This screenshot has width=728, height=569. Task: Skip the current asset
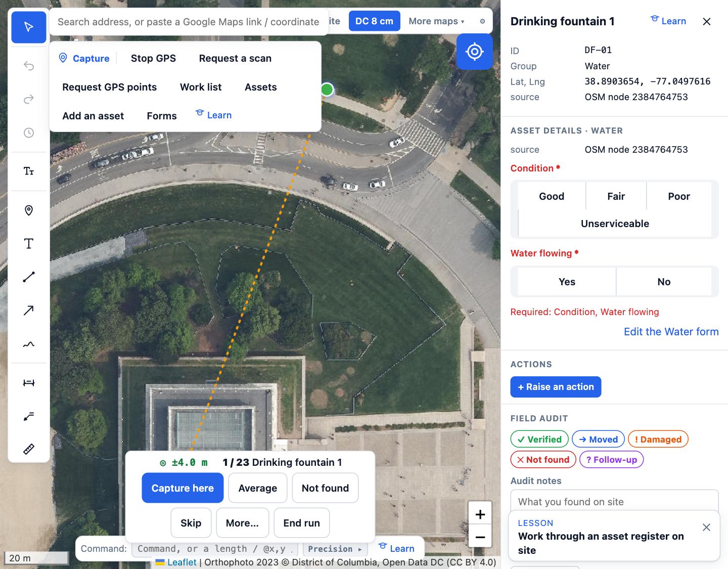[191, 523]
